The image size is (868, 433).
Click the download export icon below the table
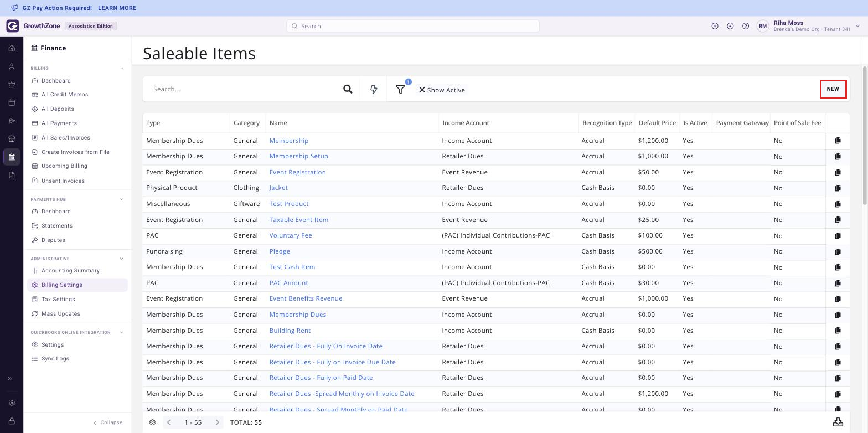tap(838, 422)
